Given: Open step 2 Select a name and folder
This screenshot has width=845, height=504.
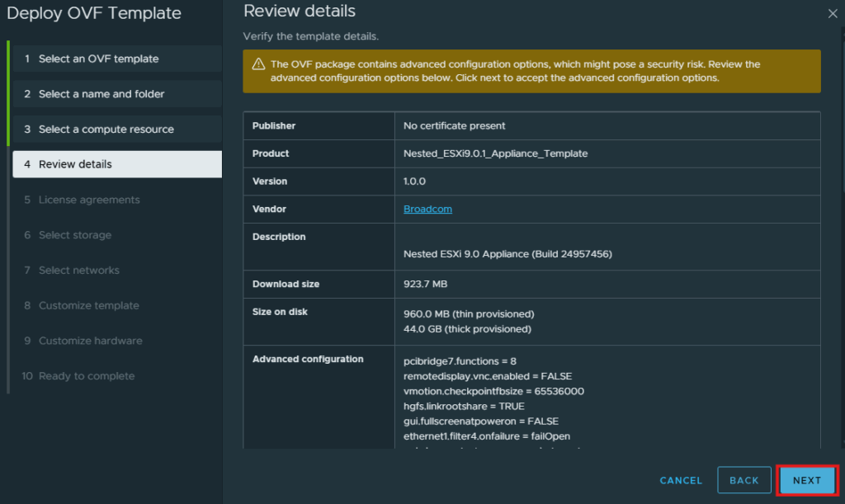Looking at the screenshot, I should [117, 94].
